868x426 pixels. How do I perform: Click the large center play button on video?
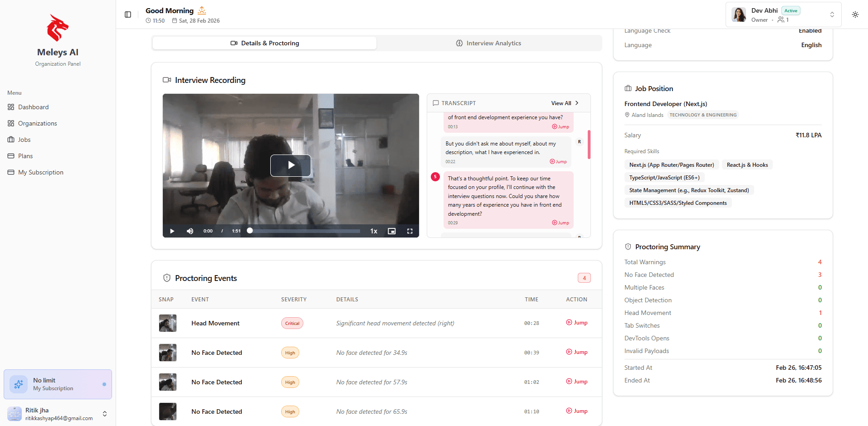[290, 165]
